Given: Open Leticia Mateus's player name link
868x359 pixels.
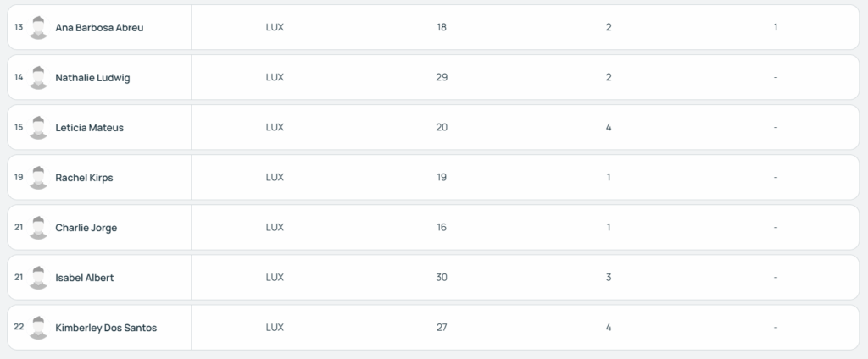Looking at the screenshot, I should (x=89, y=128).
